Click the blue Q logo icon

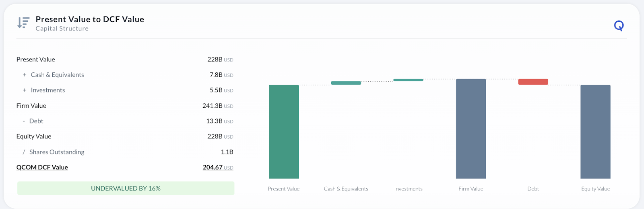tap(619, 26)
